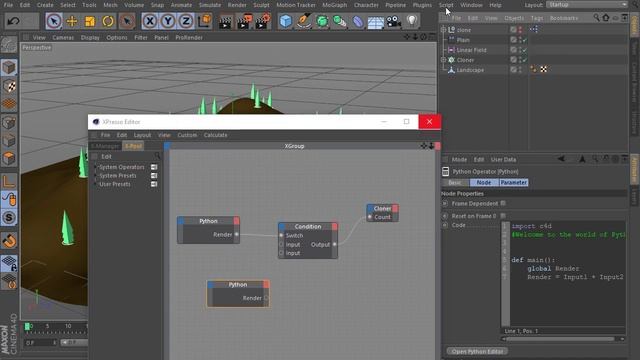Click Condition node Switch input port
Screen dimensions: 640x360
click(x=281, y=236)
